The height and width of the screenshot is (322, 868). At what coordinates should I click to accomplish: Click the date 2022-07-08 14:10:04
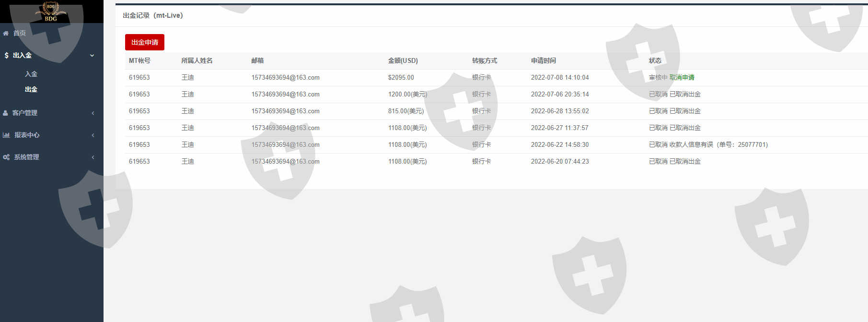pyautogui.click(x=560, y=77)
